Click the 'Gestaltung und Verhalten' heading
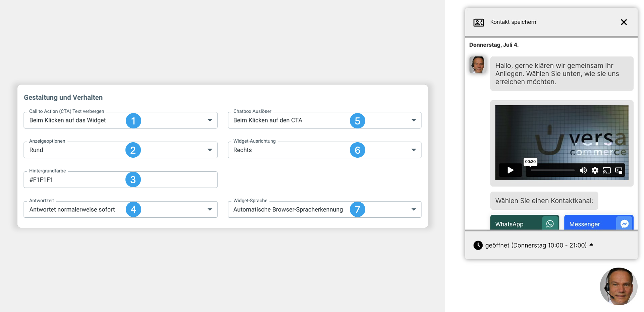Viewport: 644px width, 312px height. (63, 97)
